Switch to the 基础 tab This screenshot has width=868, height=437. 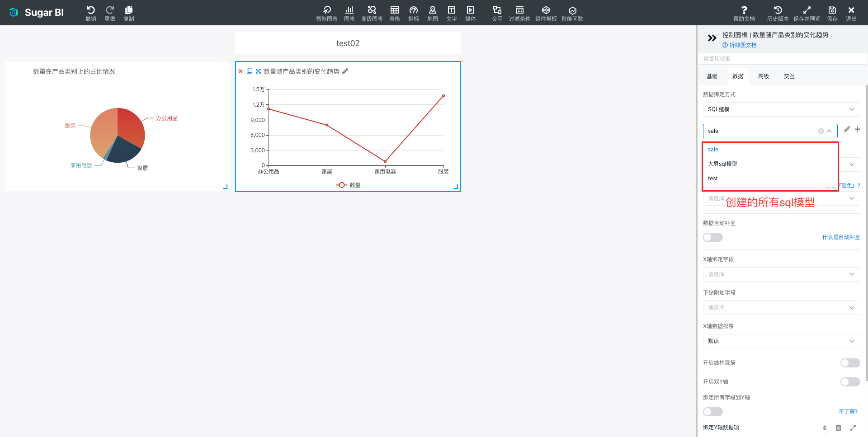(712, 76)
